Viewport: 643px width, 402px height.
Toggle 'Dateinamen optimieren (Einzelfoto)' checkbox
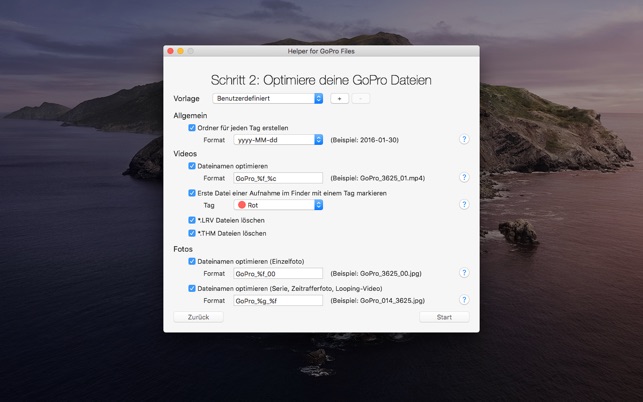(192, 261)
